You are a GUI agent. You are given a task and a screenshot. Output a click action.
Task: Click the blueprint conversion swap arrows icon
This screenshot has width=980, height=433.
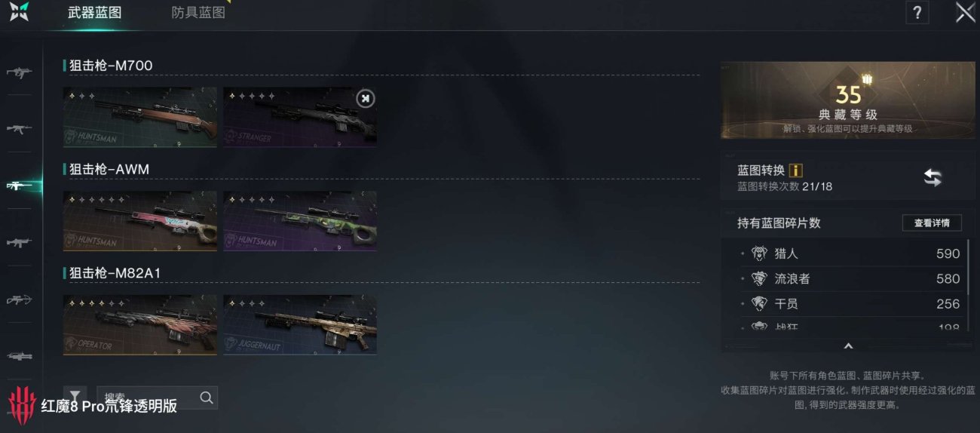tap(933, 177)
